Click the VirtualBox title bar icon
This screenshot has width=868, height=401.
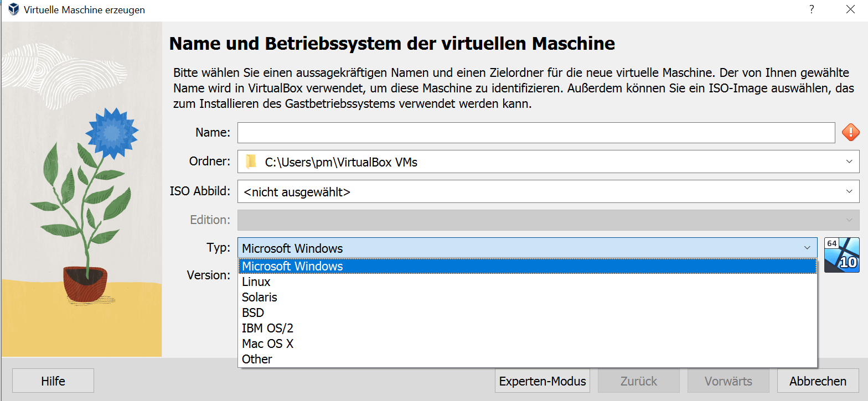point(13,9)
